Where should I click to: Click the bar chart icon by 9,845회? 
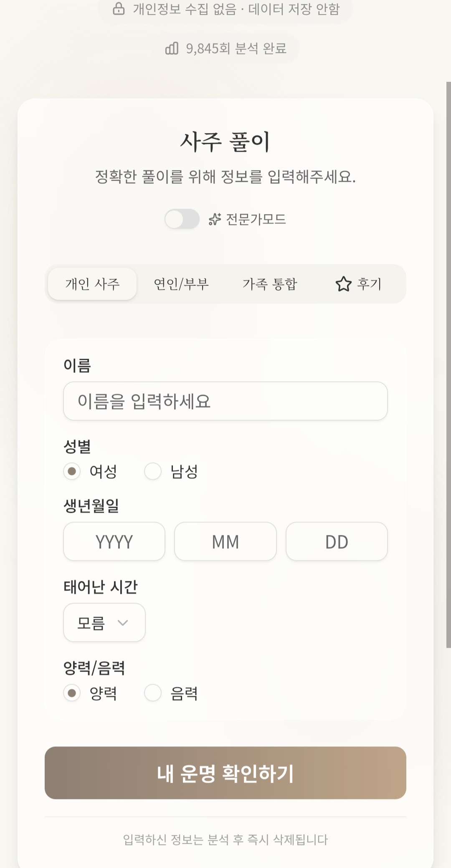[172, 48]
